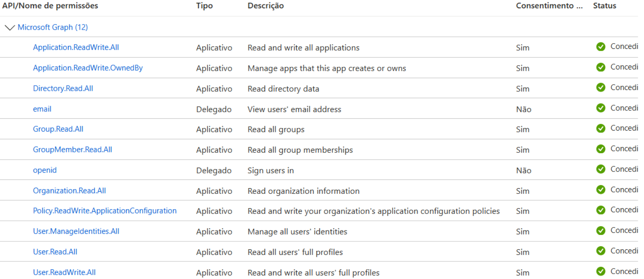Viewport: 644px width, 279px height.
Task: Click granted status icon for User.ReadWrite.All
Action: [x=601, y=272]
